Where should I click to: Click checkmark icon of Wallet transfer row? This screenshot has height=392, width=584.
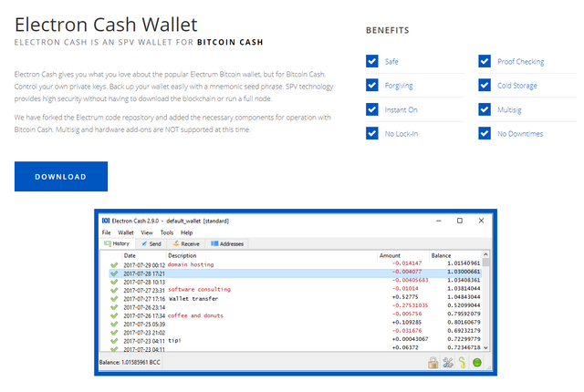click(x=114, y=299)
